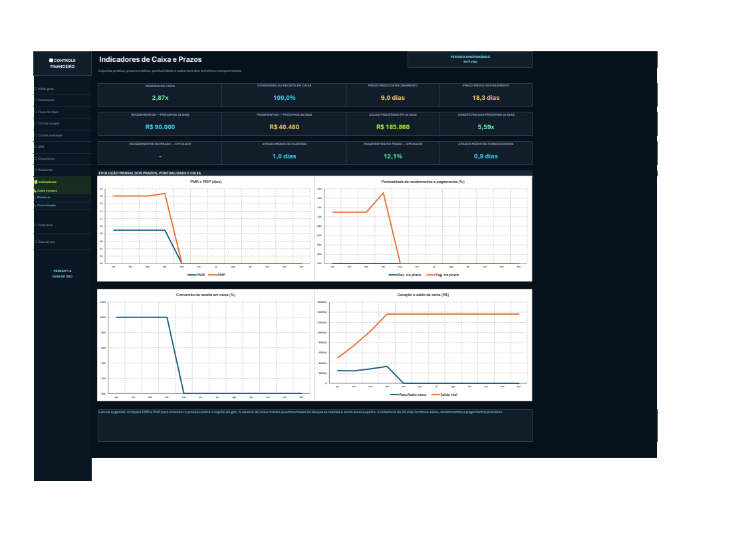756x535 pixels.
Task: Click the green square icon beside Indicadores
Action: pos(36,182)
